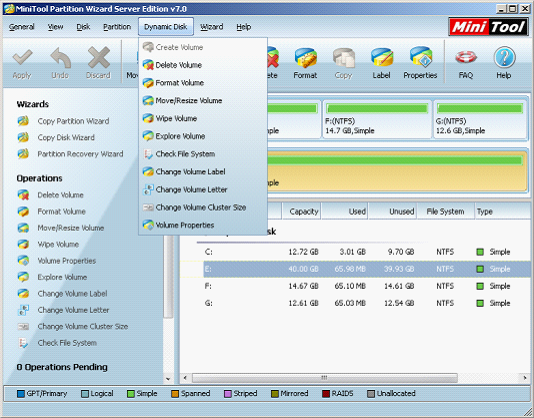Click the Copy toolbar icon
The width and height of the screenshot is (534, 418).
click(x=344, y=58)
